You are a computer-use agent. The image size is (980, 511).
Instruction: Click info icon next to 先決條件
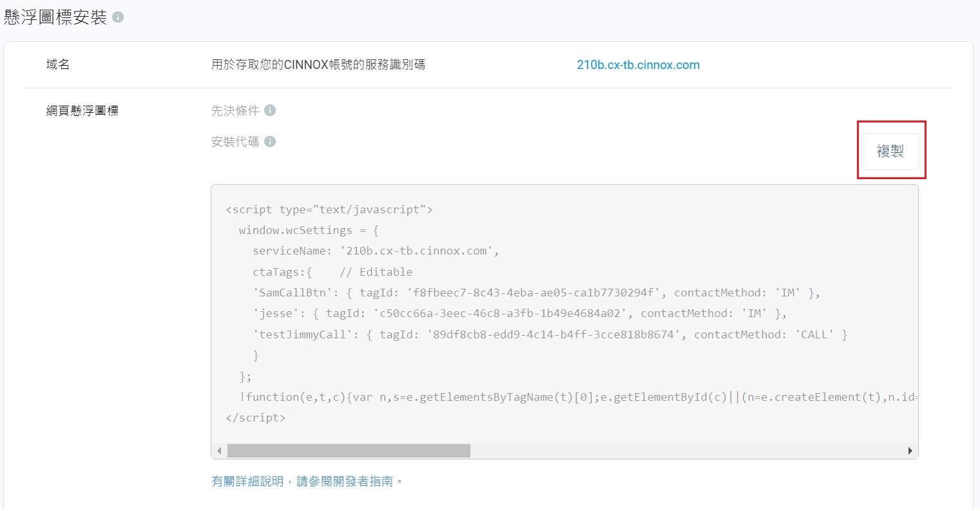point(270,110)
